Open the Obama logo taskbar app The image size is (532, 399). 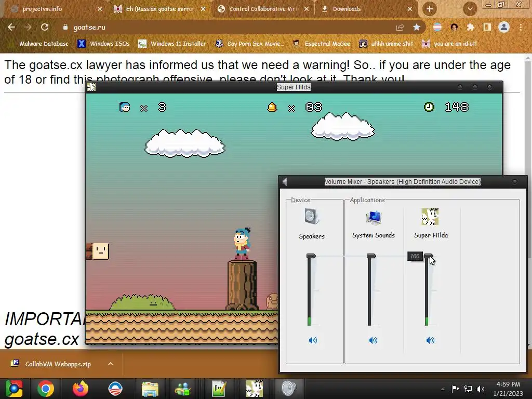115,389
